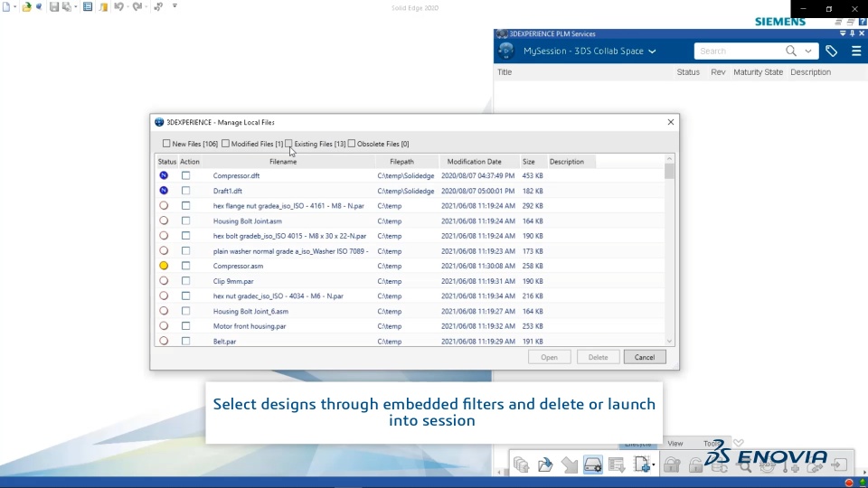Check the action box for Compressor.asm
Screen dimensions: 868x488
coord(186,266)
